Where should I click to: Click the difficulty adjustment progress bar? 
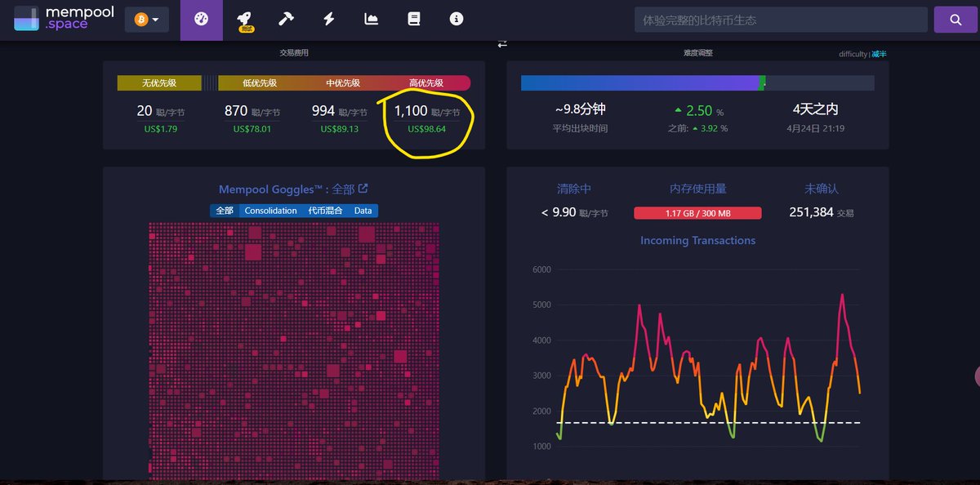(x=697, y=82)
